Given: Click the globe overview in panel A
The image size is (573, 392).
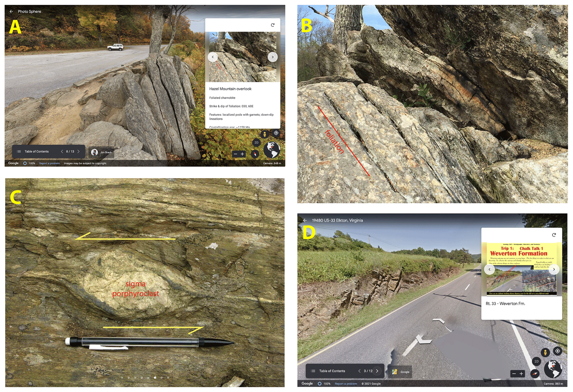Looking at the screenshot, I should 272,150.
